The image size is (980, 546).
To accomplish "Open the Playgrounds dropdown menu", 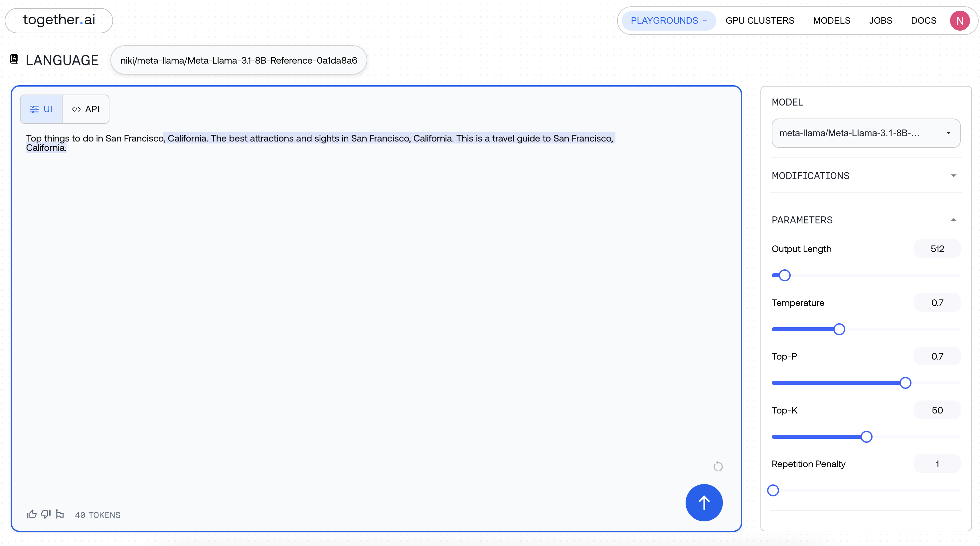I will (668, 21).
